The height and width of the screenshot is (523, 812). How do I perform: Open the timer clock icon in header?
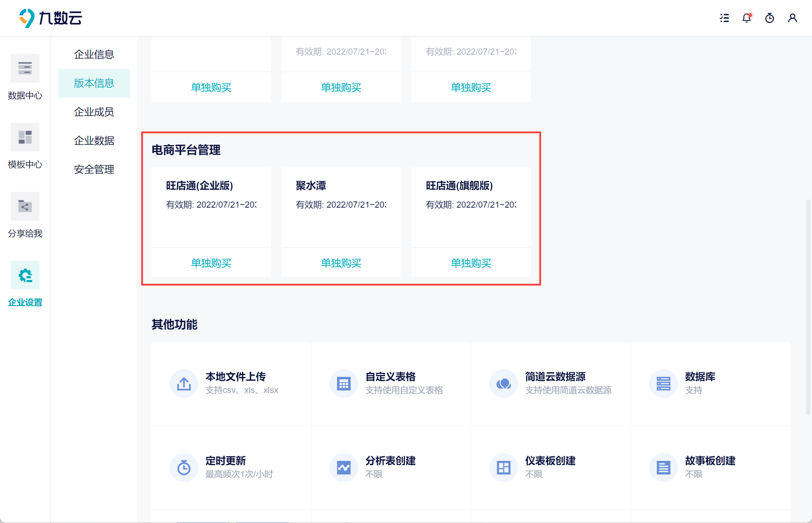pyautogui.click(x=769, y=18)
